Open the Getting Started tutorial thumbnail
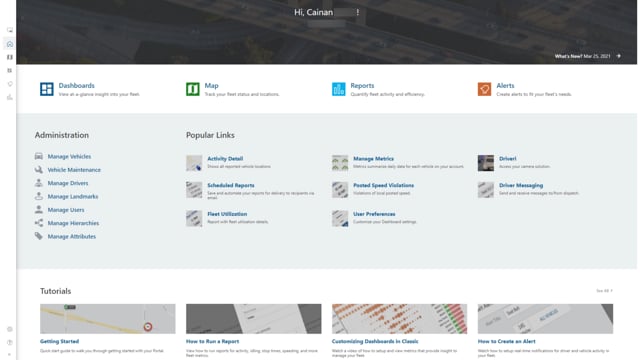This screenshot has height=360, width=640. [x=108, y=318]
